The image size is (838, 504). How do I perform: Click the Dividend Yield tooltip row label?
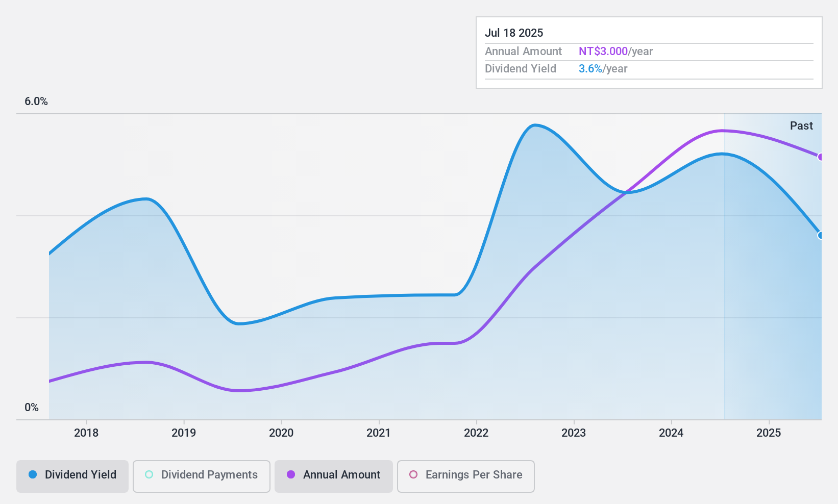[521, 69]
